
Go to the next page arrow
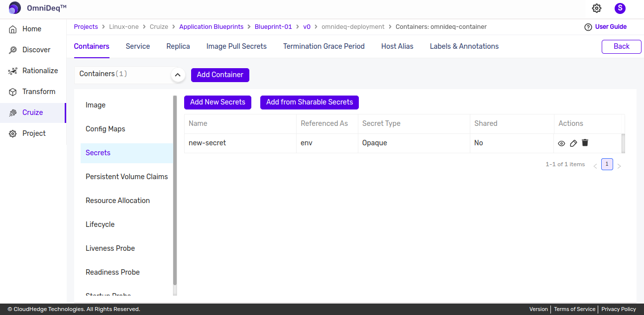click(x=619, y=166)
